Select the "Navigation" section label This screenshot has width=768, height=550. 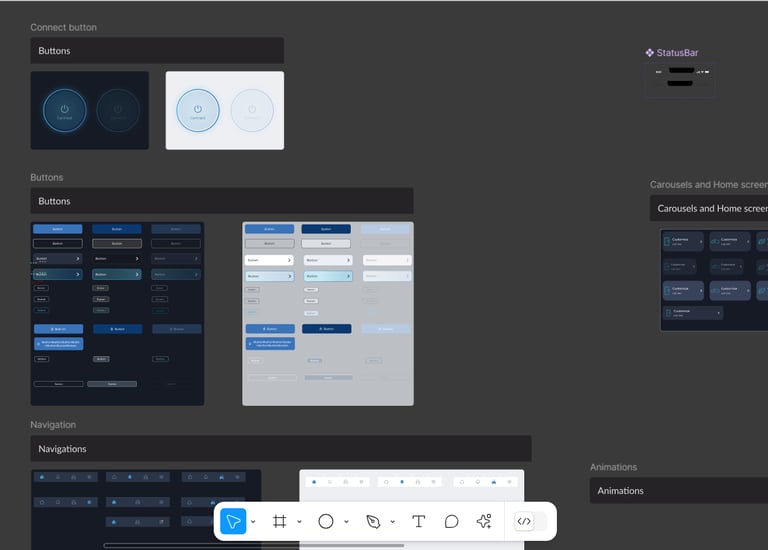tap(53, 425)
